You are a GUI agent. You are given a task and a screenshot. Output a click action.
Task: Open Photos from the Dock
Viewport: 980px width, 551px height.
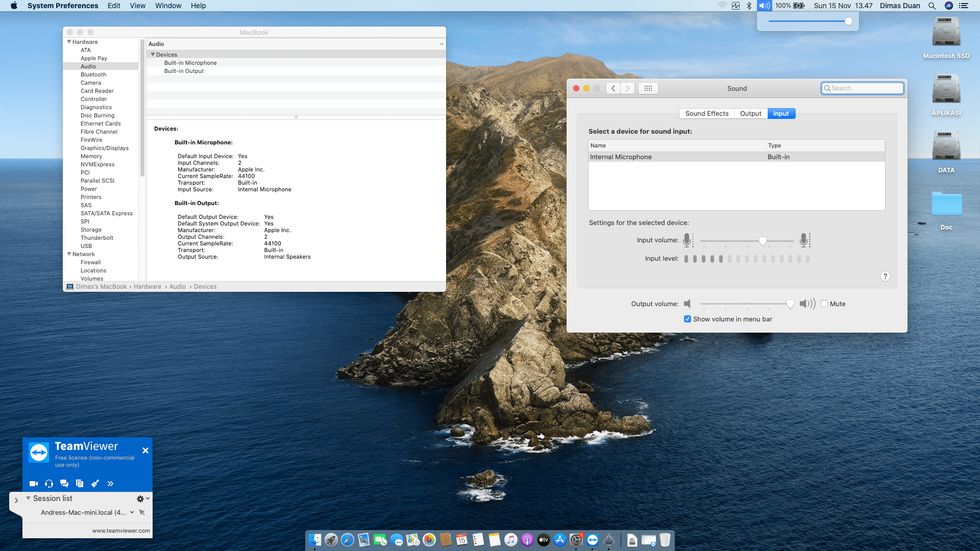[429, 540]
